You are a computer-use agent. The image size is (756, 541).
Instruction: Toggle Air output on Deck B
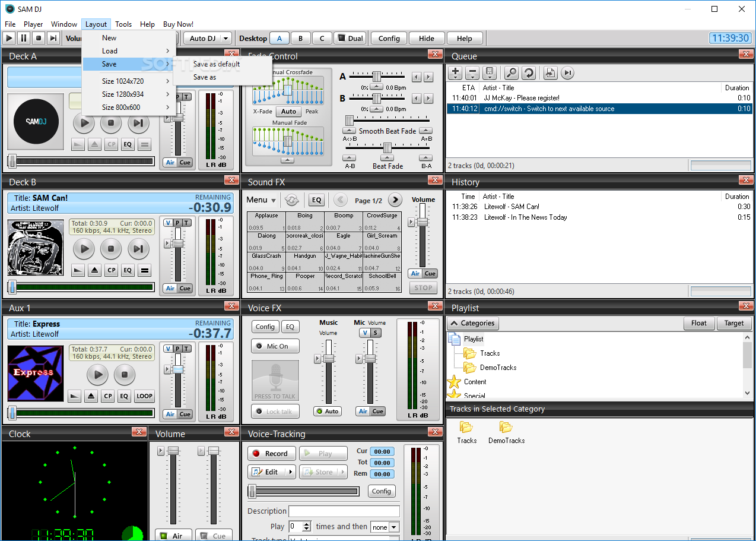[x=170, y=288]
